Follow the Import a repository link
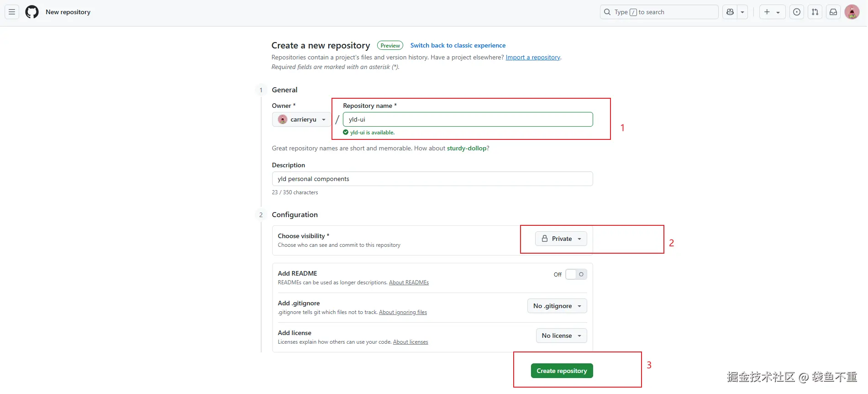 533,57
